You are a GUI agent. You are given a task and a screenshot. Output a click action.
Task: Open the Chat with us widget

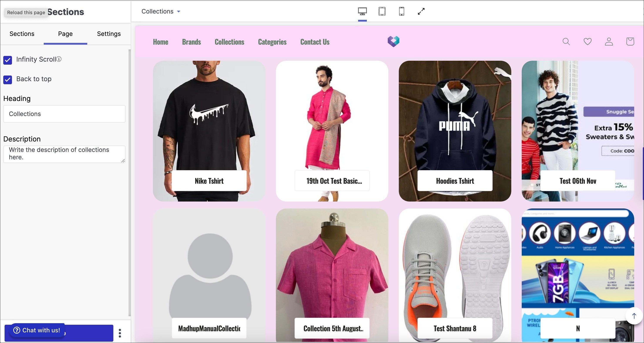coord(37,330)
